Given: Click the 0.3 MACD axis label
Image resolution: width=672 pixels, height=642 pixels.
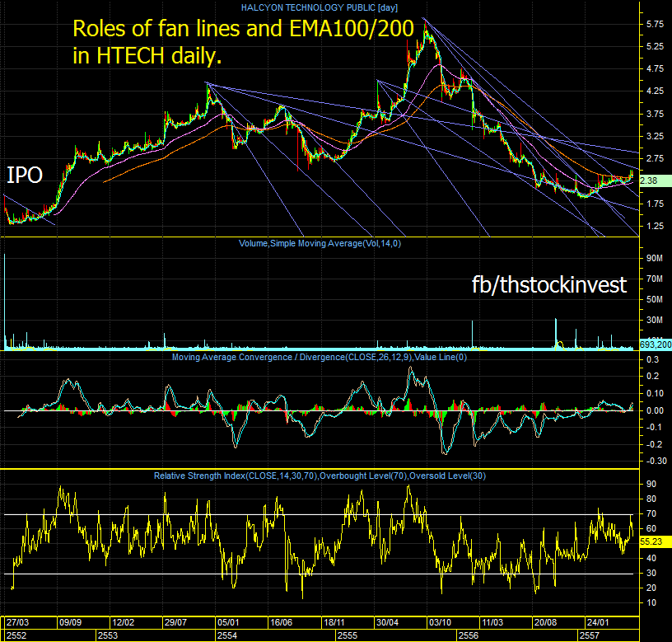Looking at the screenshot, I should (652, 359).
